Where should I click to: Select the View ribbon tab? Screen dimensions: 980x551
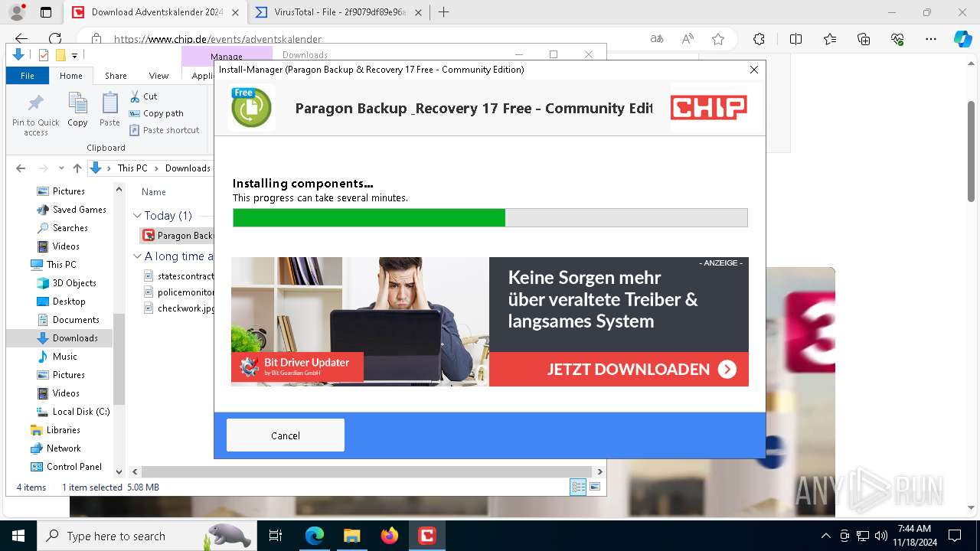[x=158, y=76]
